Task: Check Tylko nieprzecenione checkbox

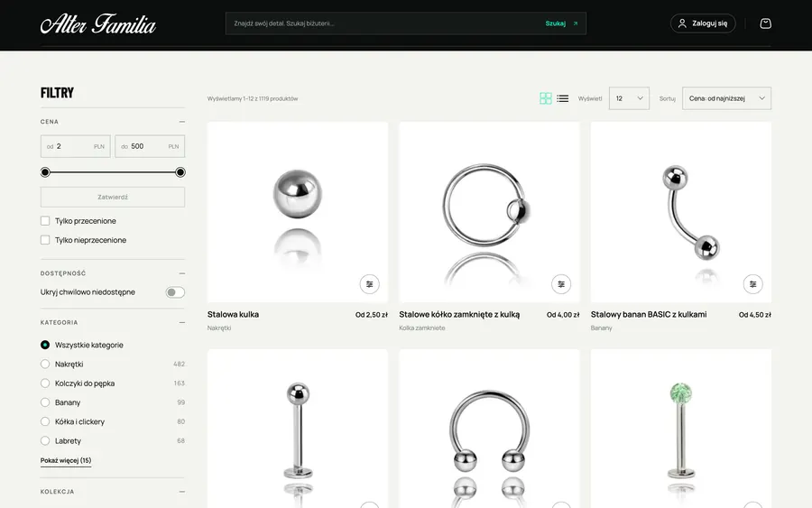Action: click(45, 240)
